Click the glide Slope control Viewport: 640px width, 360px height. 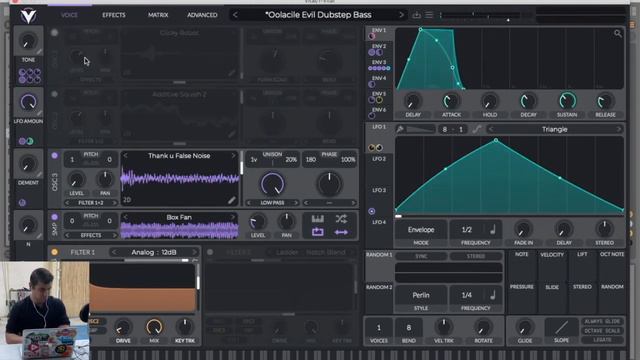click(x=561, y=327)
